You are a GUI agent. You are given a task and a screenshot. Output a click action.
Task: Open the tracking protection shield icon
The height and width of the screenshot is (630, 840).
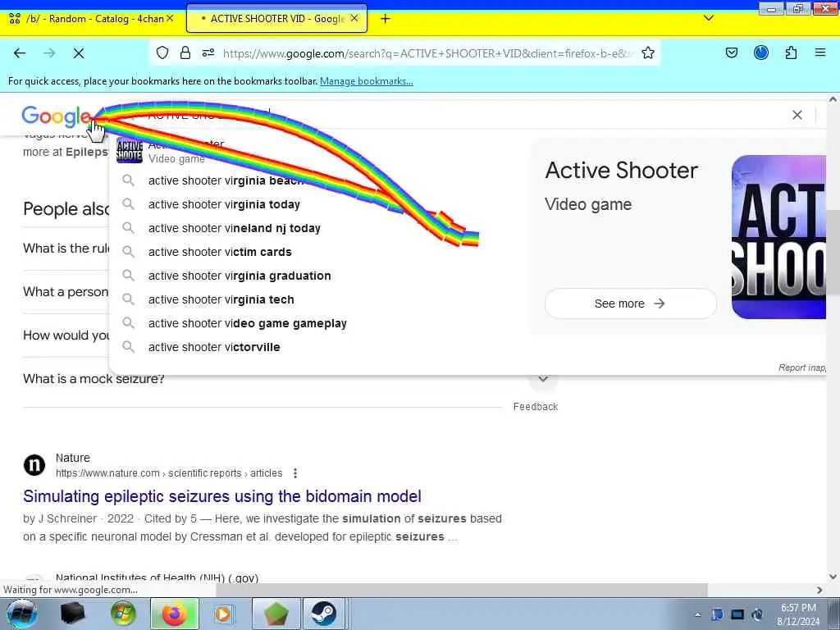coord(162,52)
